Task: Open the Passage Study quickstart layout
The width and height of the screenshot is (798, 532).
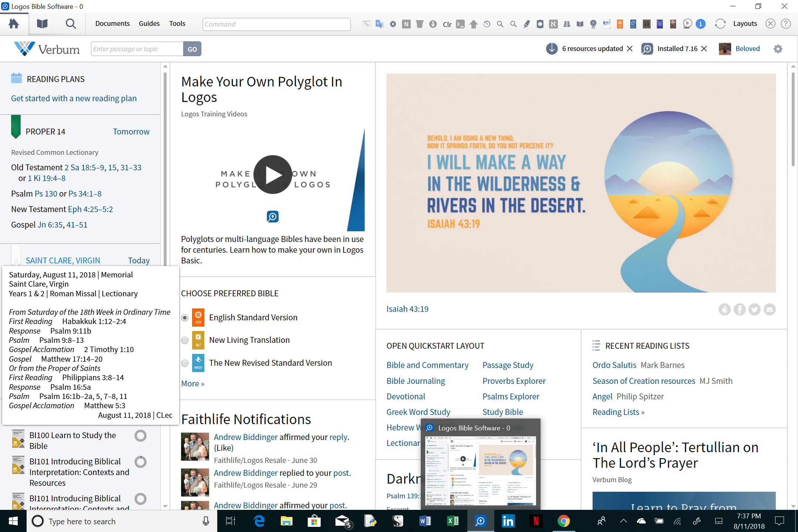Action: click(x=508, y=365)
